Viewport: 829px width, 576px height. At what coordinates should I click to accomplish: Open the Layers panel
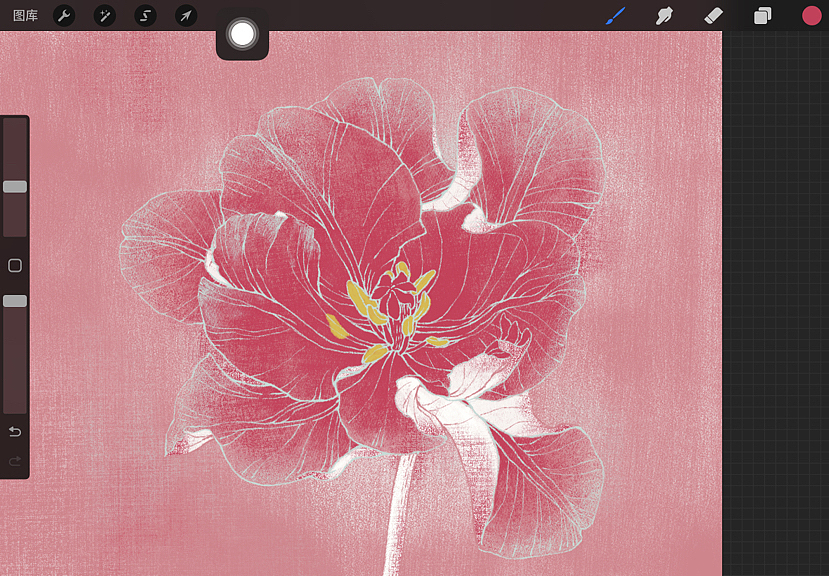[762, 16]
